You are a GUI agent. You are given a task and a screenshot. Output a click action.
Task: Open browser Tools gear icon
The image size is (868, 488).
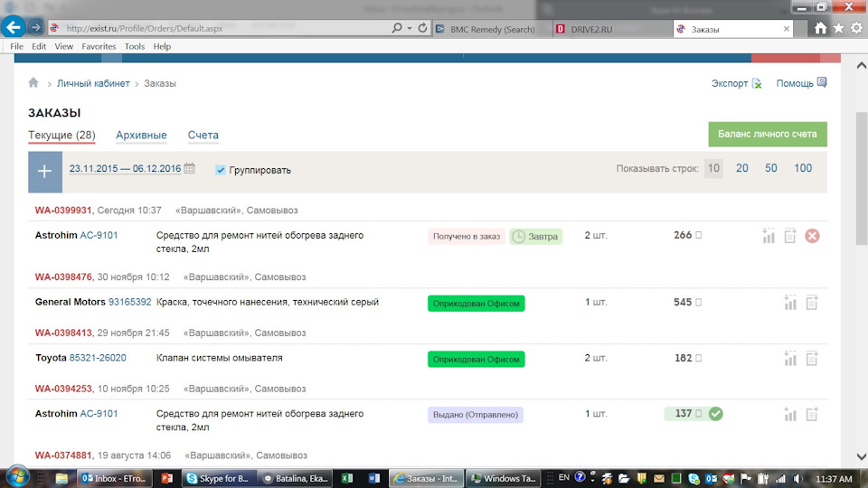[x=857, y=28]
